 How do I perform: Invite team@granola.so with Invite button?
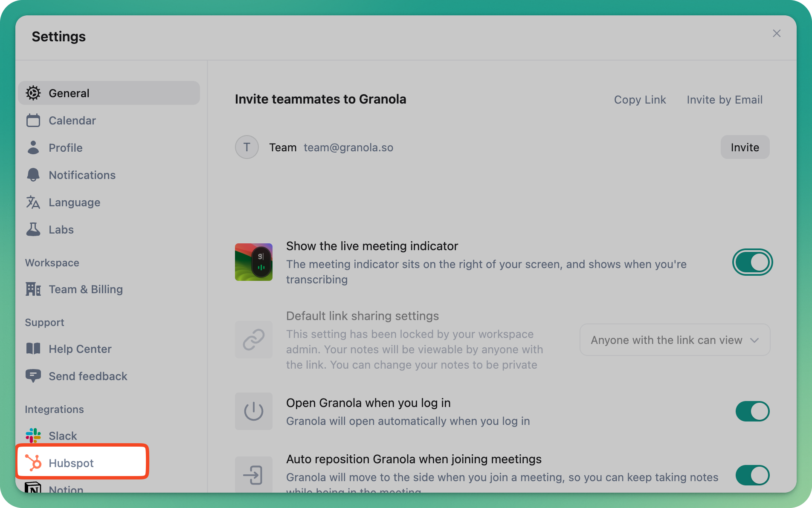click(745, 147)
